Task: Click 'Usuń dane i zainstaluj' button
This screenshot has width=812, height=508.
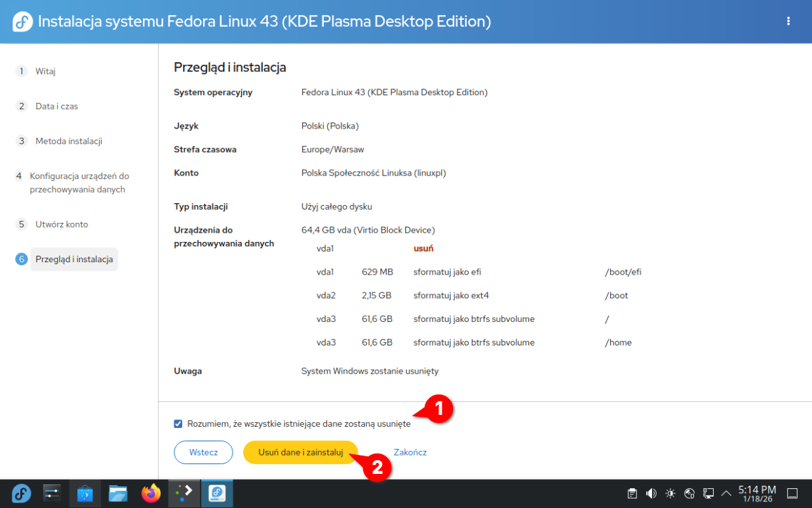Action: click(301, 452)
